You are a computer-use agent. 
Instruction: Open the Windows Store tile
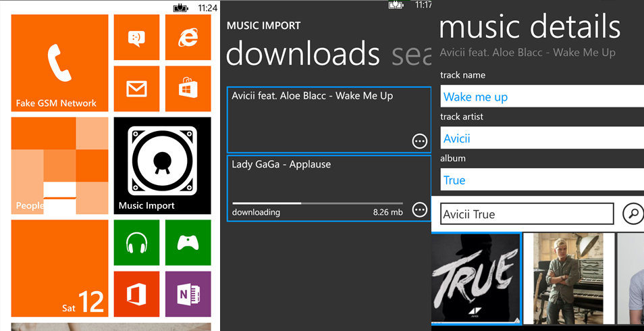(188, 88)
